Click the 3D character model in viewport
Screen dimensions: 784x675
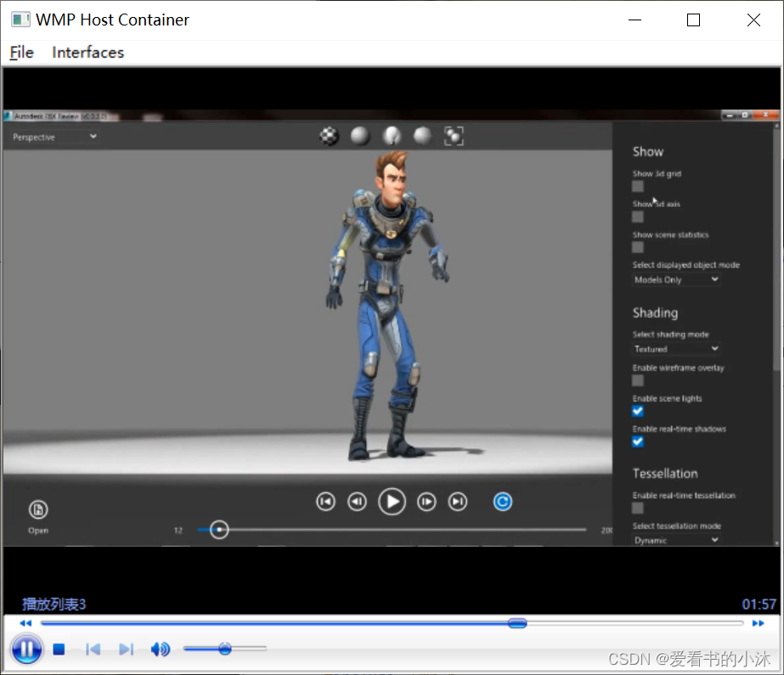coord(387,305)
